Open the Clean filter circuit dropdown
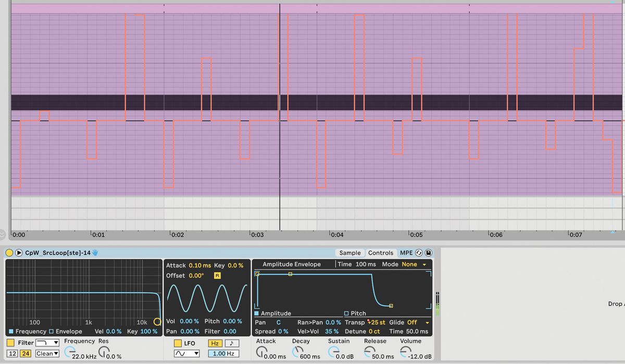The image size is (625, 364). [47, 354]
